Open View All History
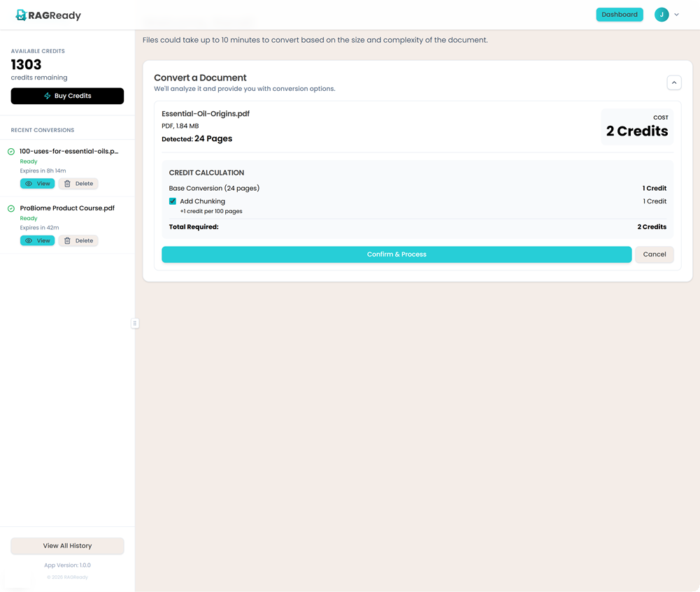 67,546
